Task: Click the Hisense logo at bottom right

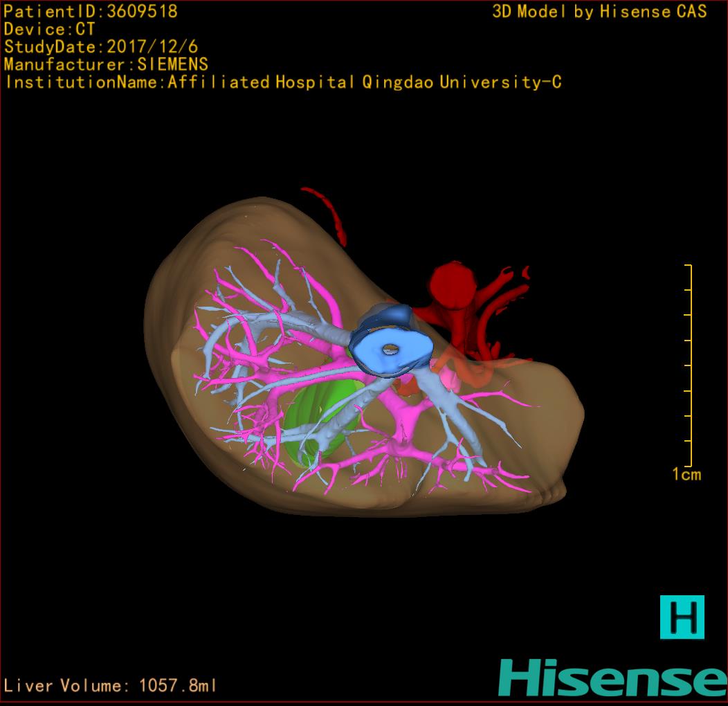Action: (612, 678)
